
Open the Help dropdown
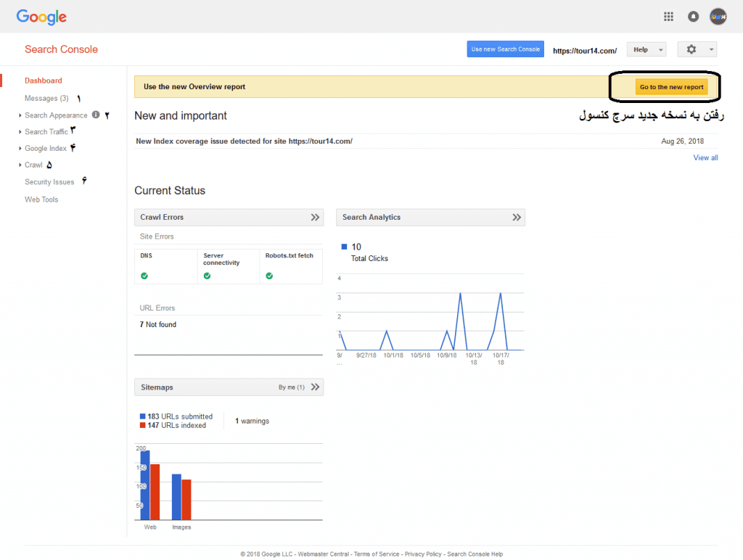pyautogui.click(x=646, y=49)
